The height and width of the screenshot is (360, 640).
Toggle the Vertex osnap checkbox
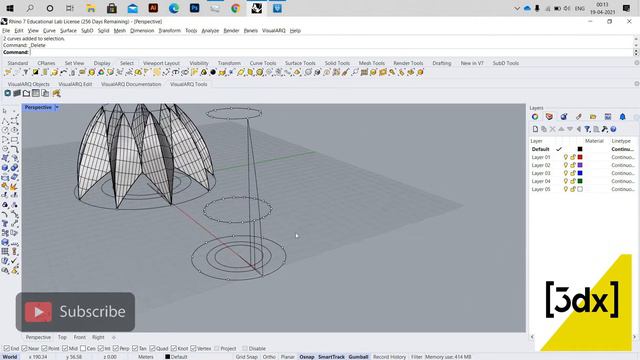[193, 349]
